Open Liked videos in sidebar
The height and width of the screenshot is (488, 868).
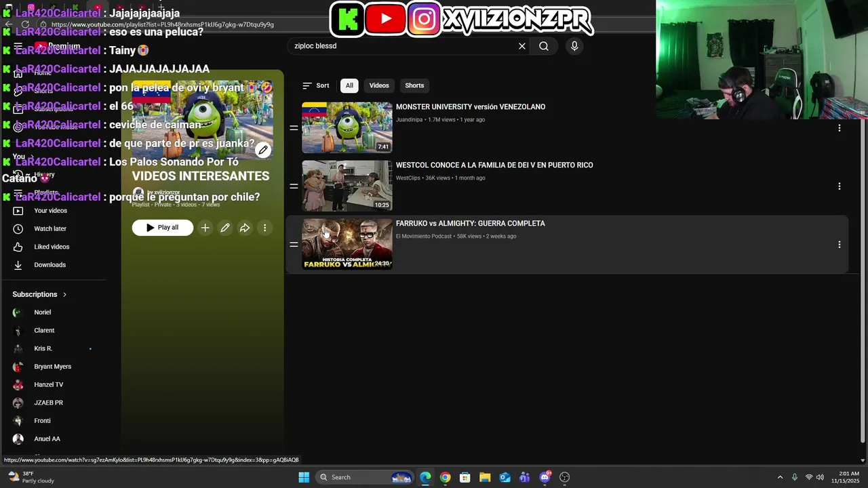click(x=53, y=247)
